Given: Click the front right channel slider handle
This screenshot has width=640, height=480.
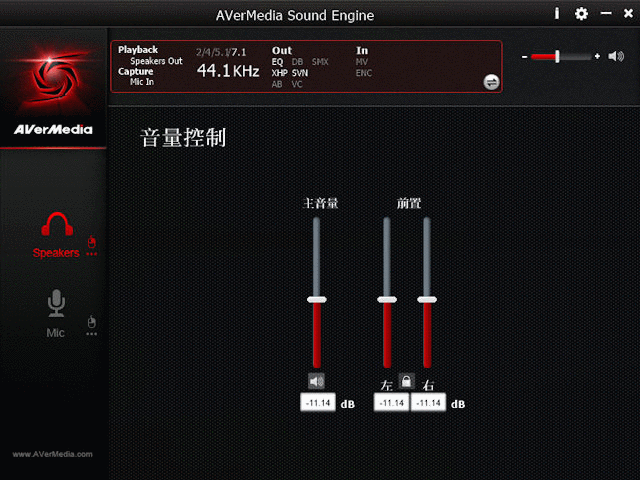Looking at the screenshot, I should 427,300.
